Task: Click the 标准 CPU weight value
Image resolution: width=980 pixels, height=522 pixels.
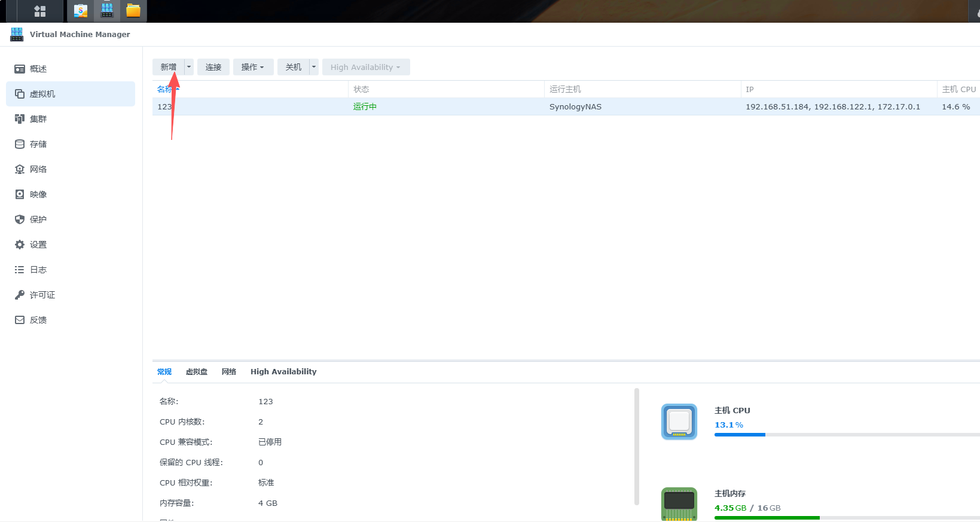Action: [266, 483]
